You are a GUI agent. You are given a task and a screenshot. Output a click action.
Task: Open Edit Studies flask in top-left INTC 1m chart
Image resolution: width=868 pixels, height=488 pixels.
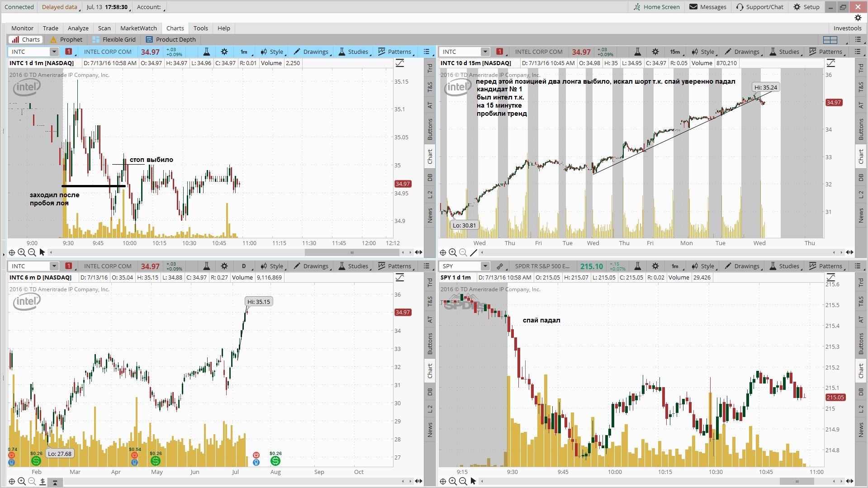click(x=206, y=52)
